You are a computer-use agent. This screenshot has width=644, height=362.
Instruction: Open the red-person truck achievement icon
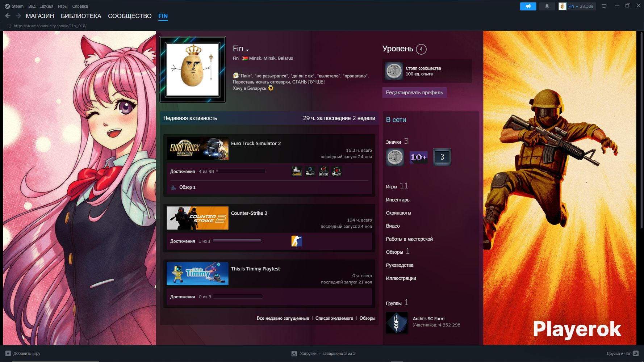click(x=337, y=171)
